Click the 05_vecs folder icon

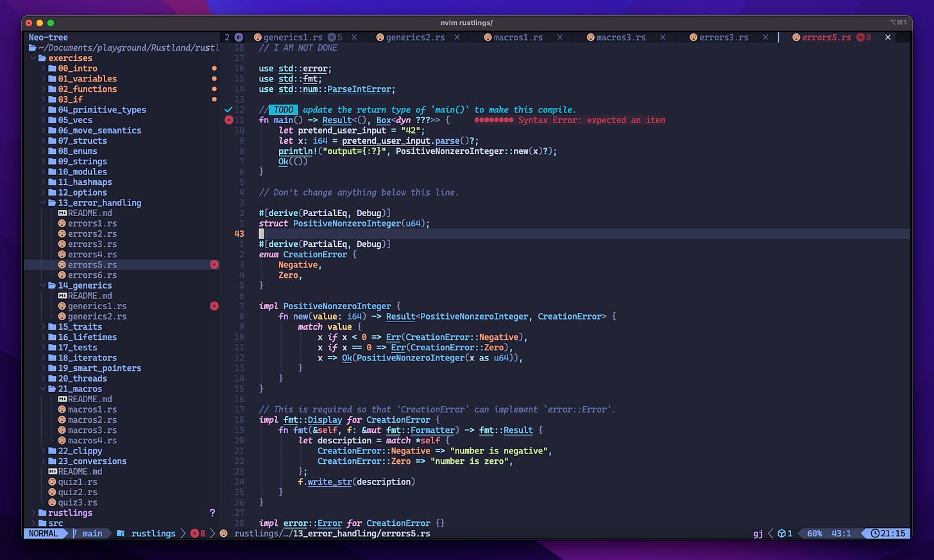click(x=53, y=120)
